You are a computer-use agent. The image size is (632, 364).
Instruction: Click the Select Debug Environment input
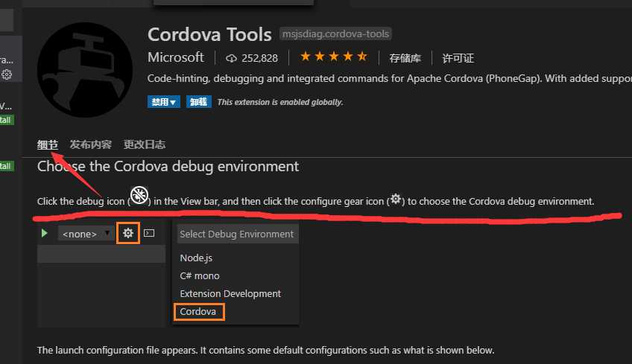click(238, 234)
